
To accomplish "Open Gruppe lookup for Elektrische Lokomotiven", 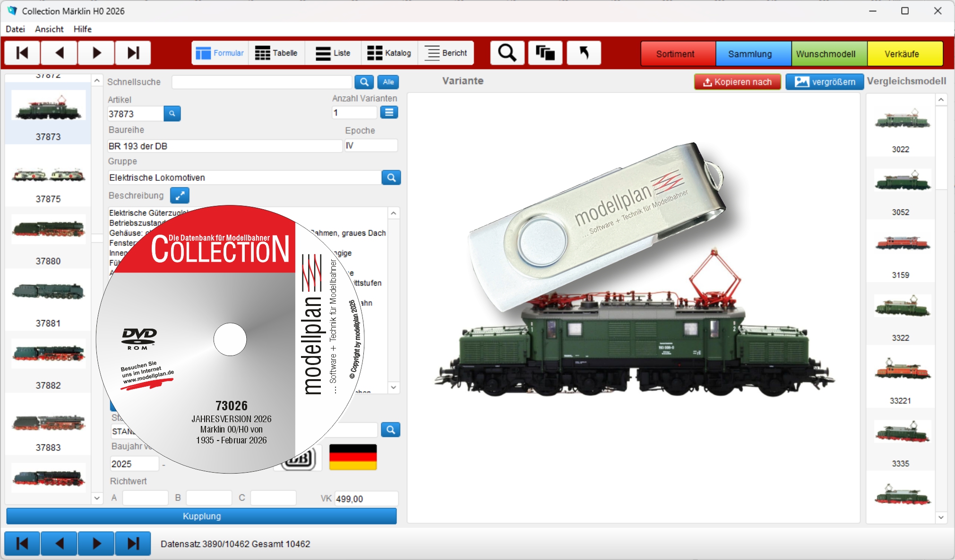I will click(391, 178).
